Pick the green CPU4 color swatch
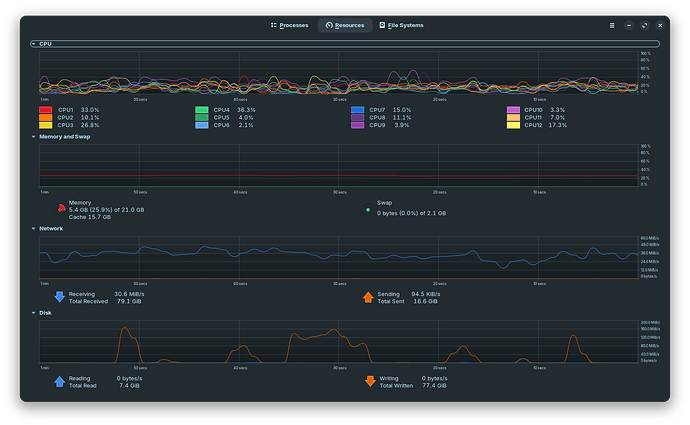This screenshot has width=690, height=425. pos(202,110)
